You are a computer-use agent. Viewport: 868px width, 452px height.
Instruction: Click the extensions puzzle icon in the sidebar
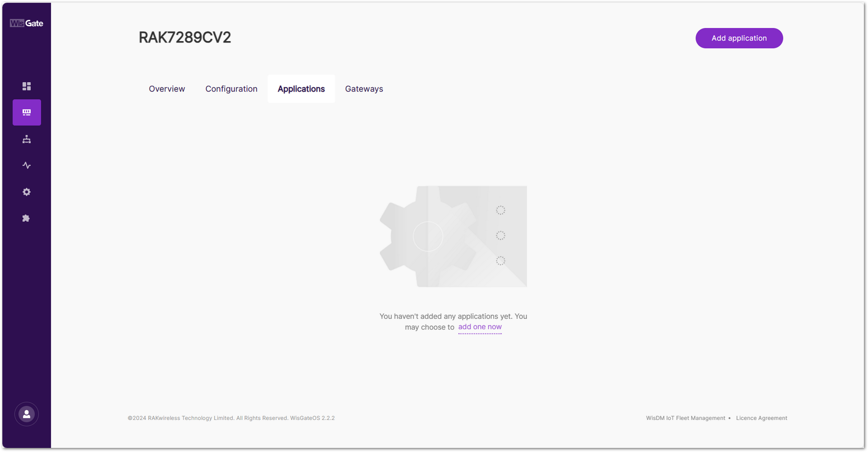point(26,219)
